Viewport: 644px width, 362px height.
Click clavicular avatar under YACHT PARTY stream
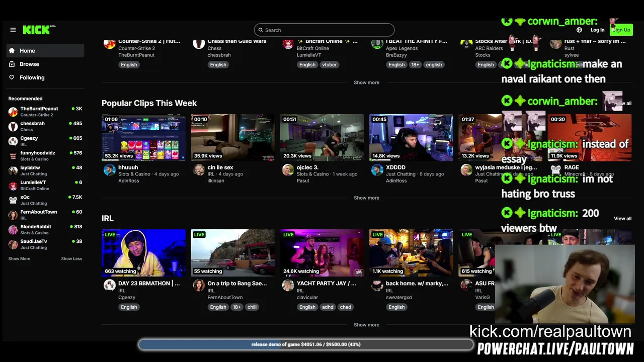point(288,286)
